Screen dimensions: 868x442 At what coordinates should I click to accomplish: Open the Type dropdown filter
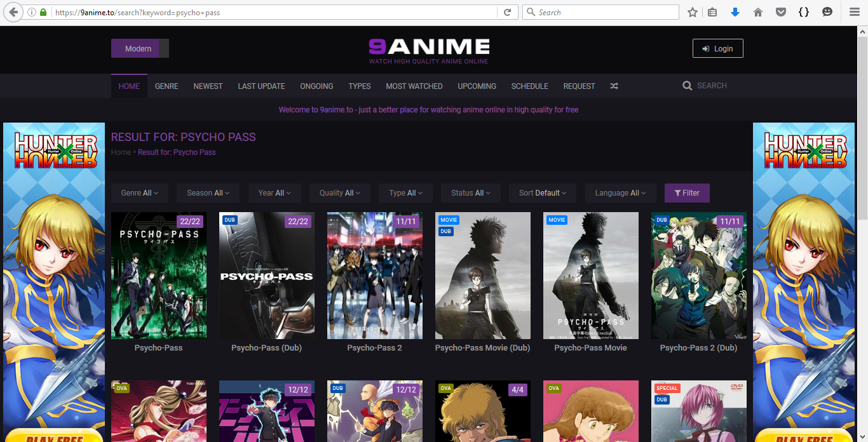[x=405, y=193]
